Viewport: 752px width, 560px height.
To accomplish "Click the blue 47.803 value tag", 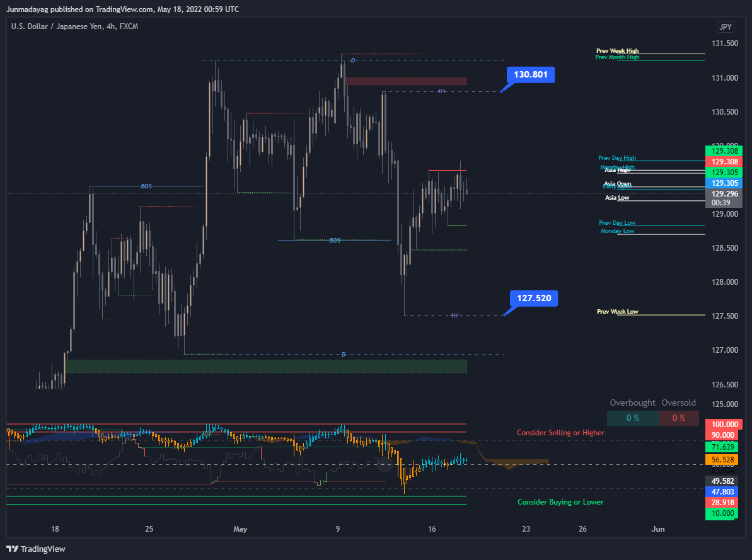I will (722, 492).
